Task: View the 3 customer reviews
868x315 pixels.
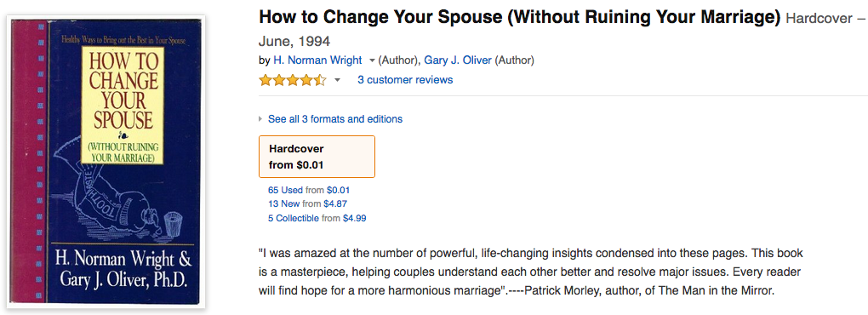Action: 405,80
